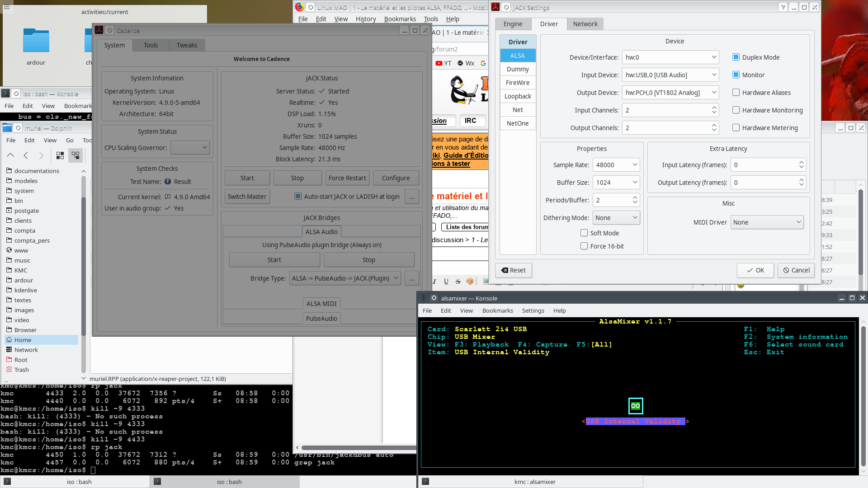This screenshot has height=488, width=868.
Task: Click OK to confirm JACK settings
Action: click(x=755, y=270)
